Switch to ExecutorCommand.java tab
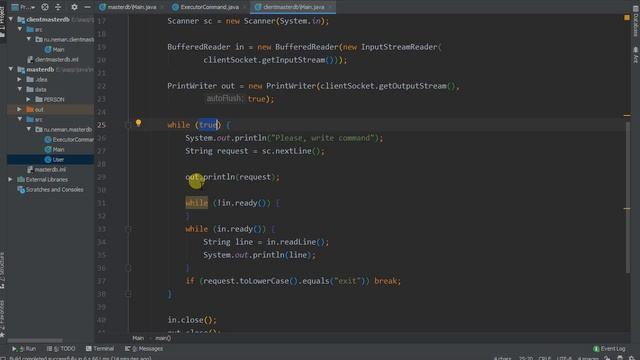 pos(209,7)
